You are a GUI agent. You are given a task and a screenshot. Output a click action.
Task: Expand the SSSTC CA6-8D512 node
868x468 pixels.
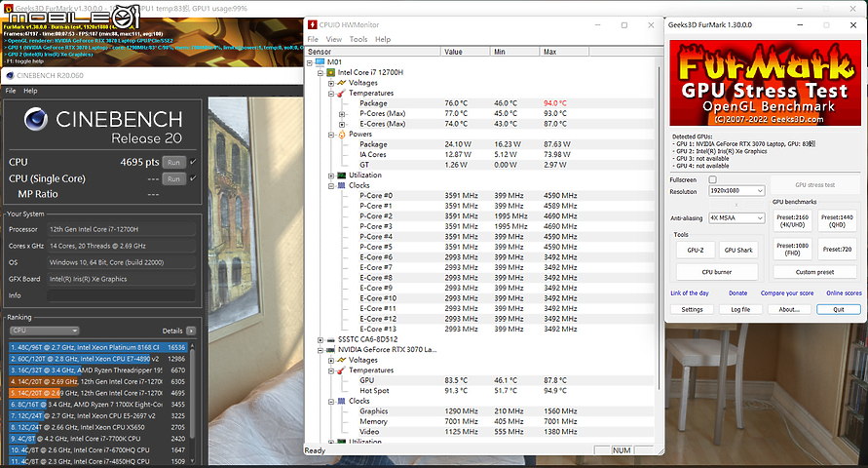321,339
